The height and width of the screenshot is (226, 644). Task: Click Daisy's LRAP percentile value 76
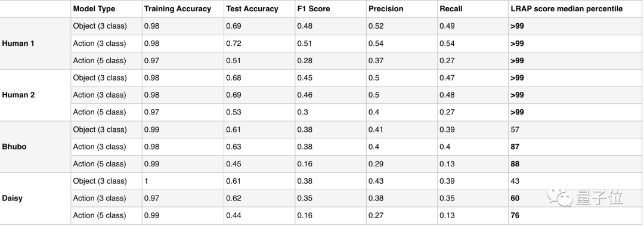[515, 215]
